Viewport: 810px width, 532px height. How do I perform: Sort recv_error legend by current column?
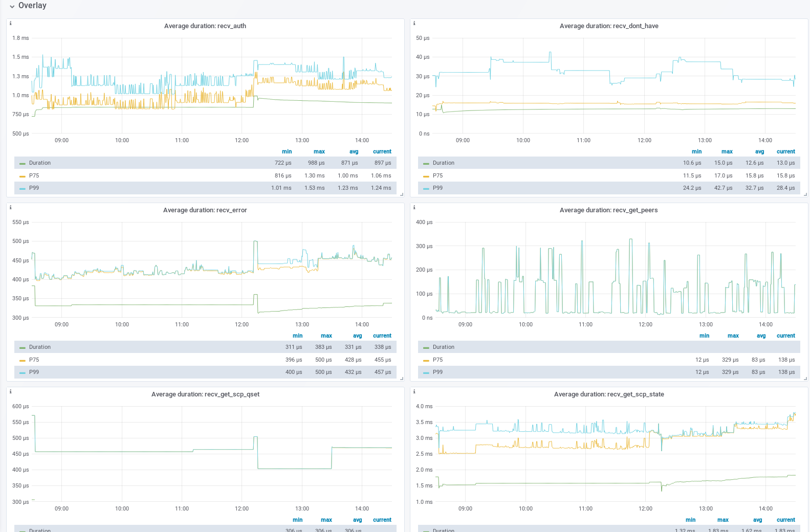tap(382, 336)
